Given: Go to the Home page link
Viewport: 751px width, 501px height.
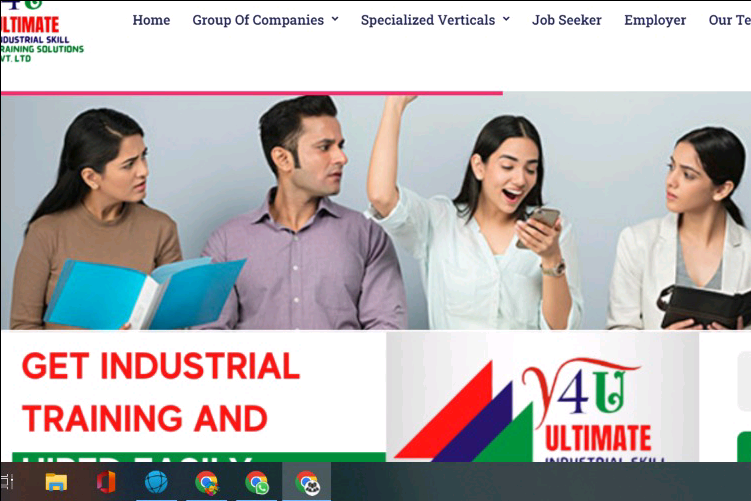Looking at the screenshot, I should coord(151,20).
